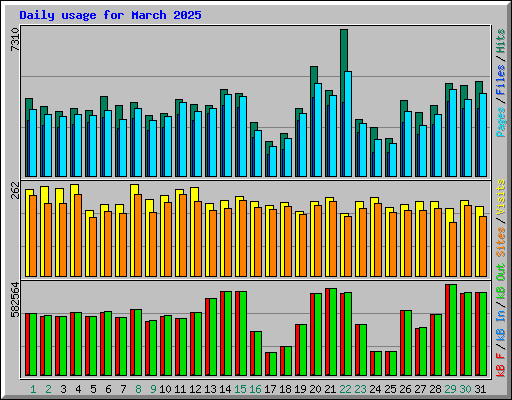This screenshot has height=400, width=512.
Task: Click day label 13 on x-axis
Action: tap(210, 389)
